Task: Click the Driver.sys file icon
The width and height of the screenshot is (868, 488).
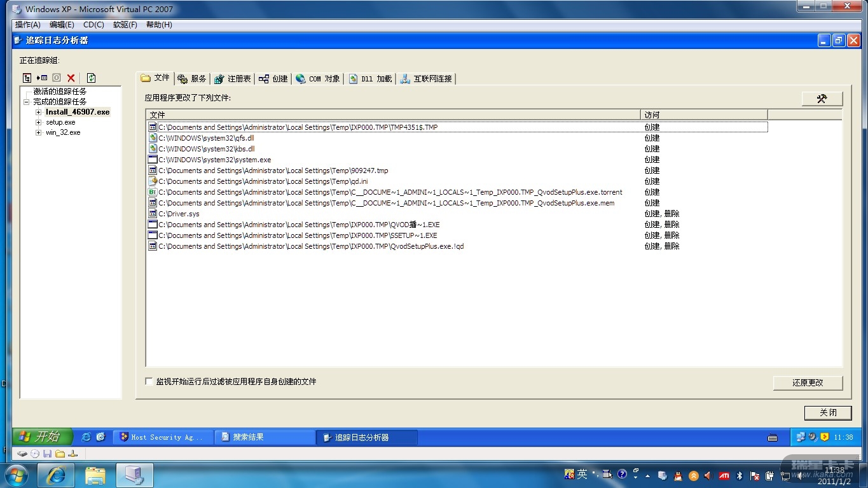Action: [153, 214]
